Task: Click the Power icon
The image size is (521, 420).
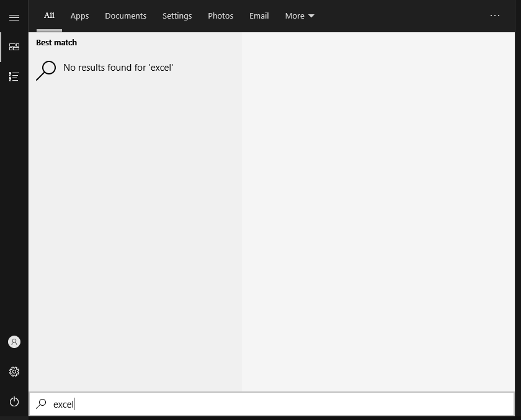Action: click(x=14, y=401)
